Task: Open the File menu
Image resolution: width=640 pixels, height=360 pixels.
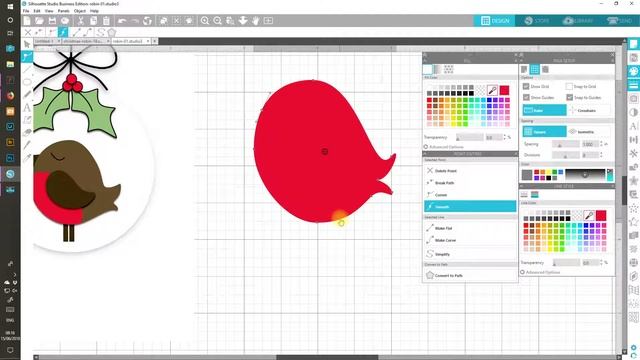Action: tap(26, 11)
